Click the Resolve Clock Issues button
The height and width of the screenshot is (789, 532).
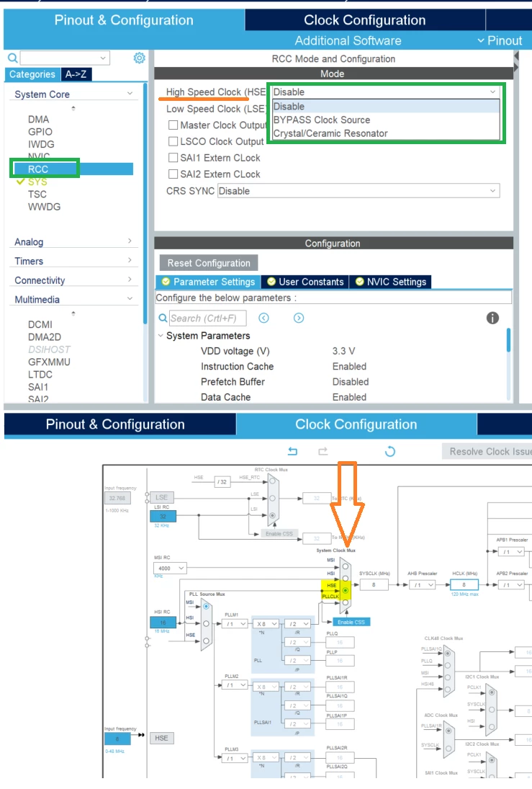(487, 451)
